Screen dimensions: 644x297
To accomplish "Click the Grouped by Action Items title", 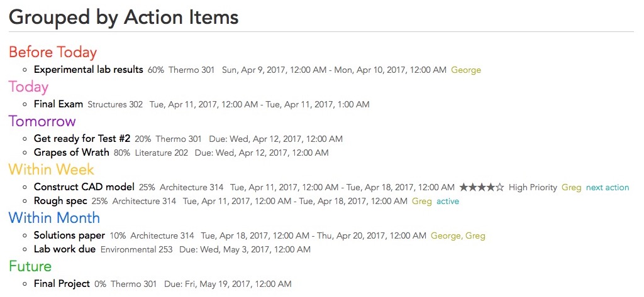I will (x=124, y=17).
